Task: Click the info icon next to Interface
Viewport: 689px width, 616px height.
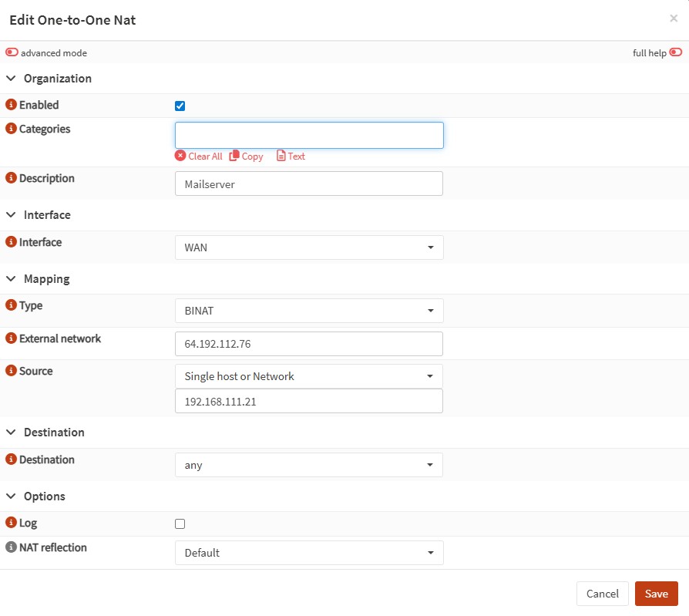Action: (x=11, y=242)
